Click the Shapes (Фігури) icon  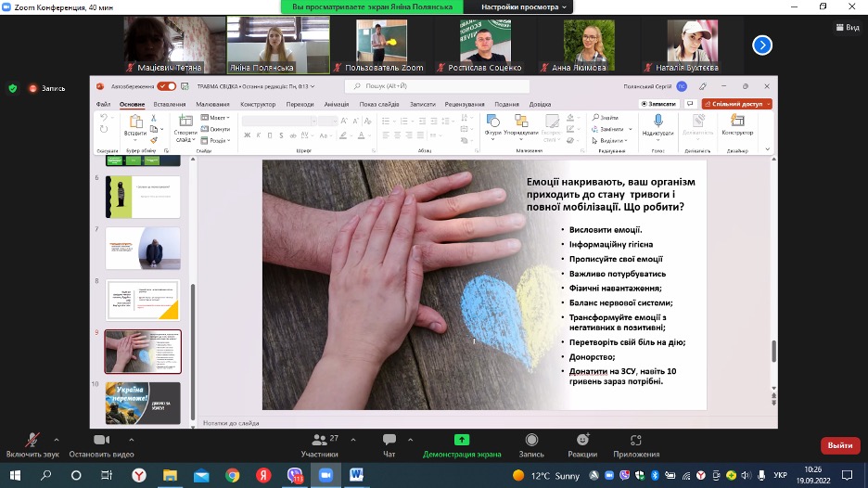(x=492, y=121)
